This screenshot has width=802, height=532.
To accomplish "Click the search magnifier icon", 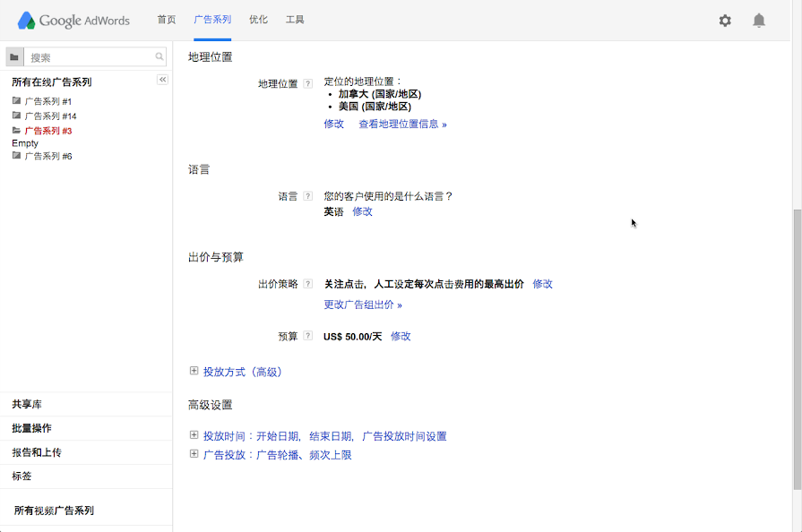I will (160, 56).
